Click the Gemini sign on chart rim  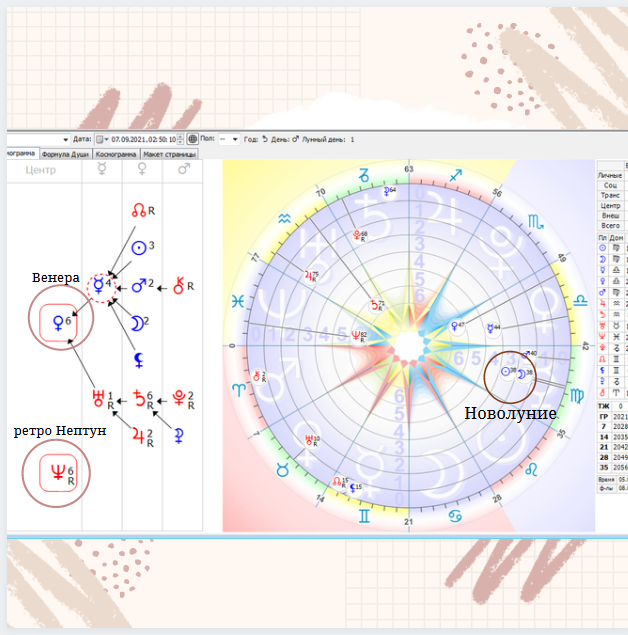[364, 516]
